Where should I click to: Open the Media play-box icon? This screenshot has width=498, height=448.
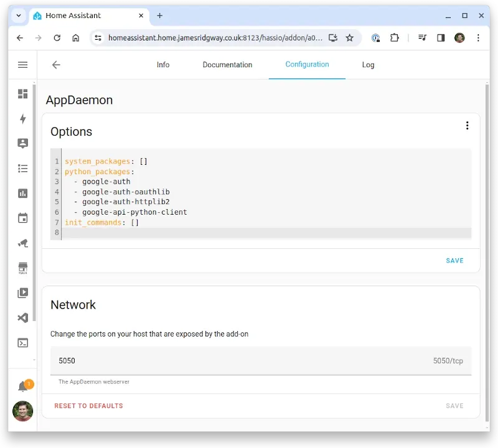click(22, 292)
